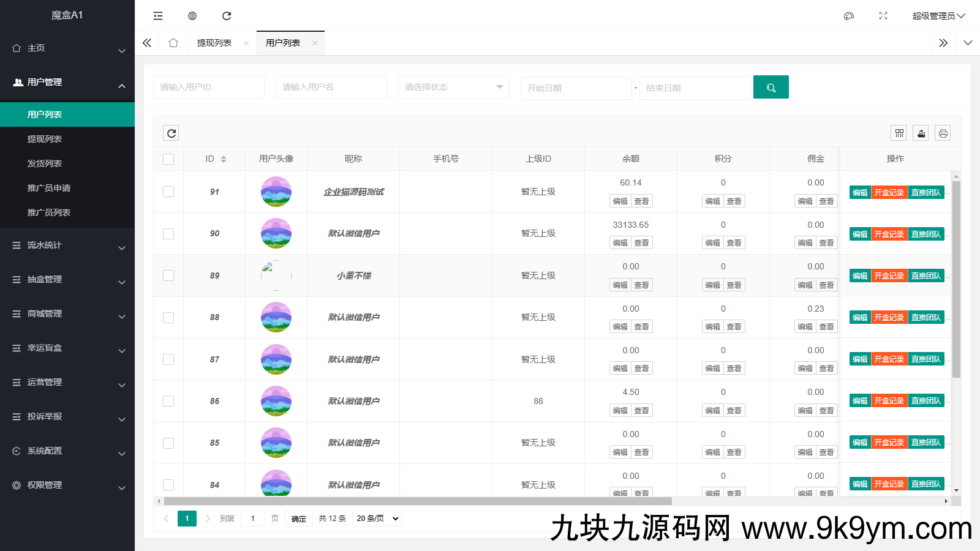
Task: Click the green search button
Action: (771, 88)
